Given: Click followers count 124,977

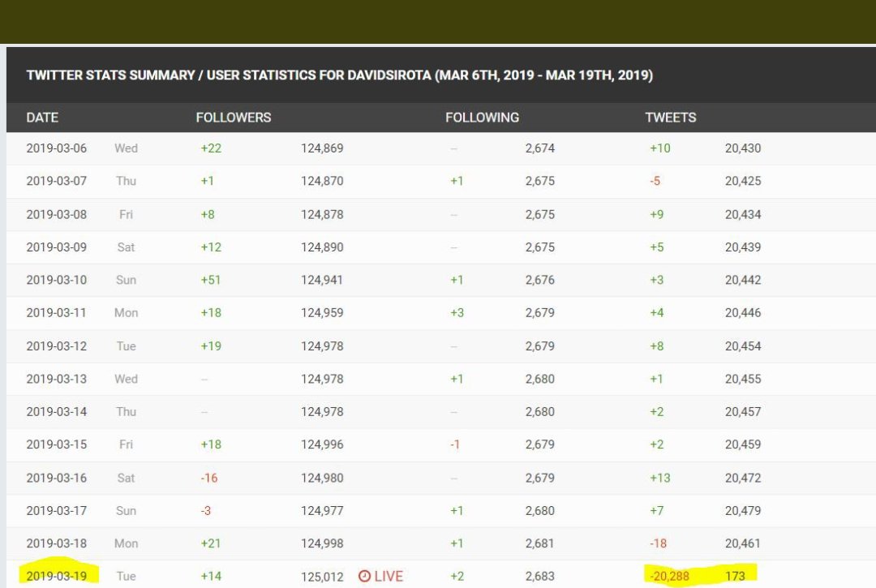Looking at the screenshot, I should coord(322,510).
